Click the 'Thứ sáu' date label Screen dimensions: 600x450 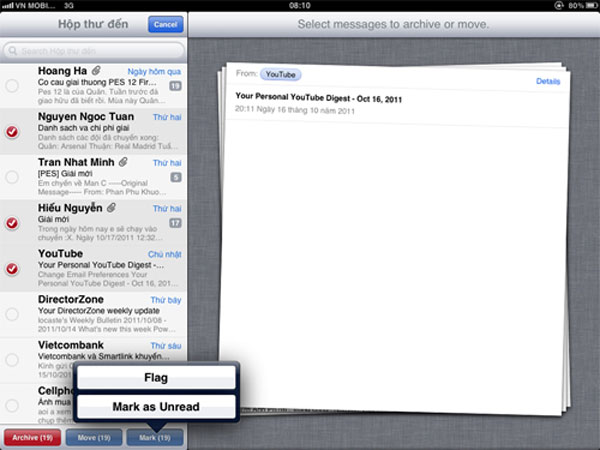point(166,346)
